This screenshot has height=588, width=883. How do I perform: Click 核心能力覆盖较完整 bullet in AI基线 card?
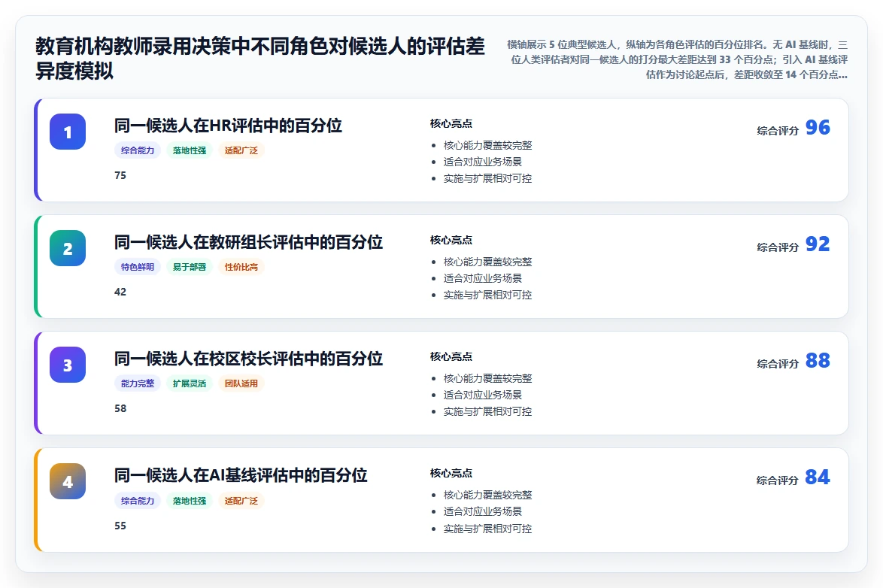(487, 495)
